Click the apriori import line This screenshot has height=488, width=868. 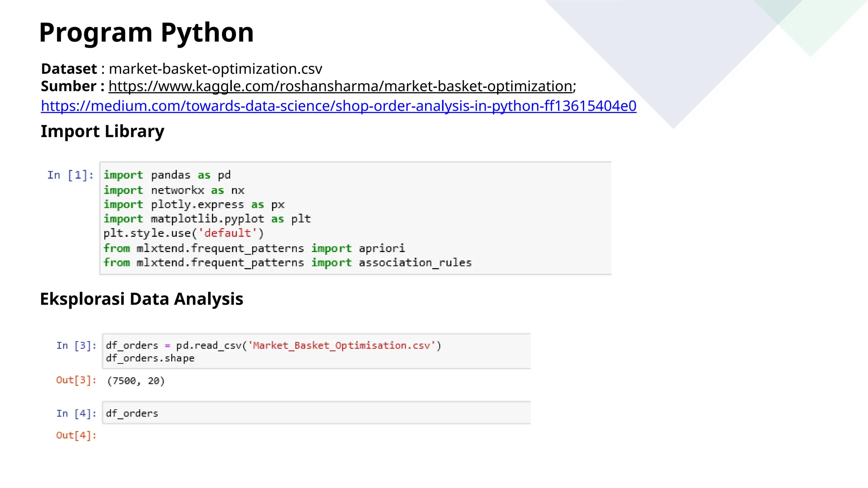tap(254, 248)
